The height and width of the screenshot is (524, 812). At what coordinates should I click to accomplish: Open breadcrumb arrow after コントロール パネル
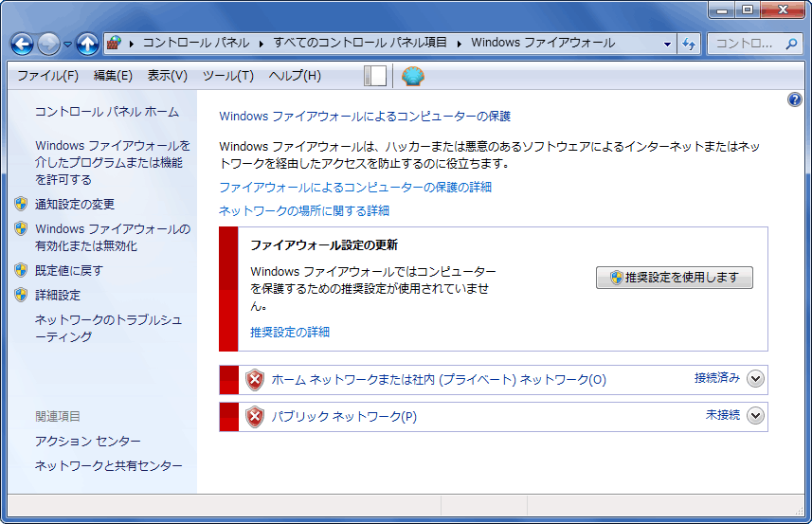click(261, 44)
